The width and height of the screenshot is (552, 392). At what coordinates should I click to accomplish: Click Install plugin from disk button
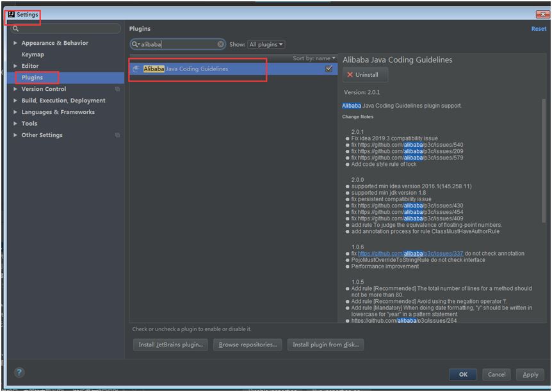(326, 345)
